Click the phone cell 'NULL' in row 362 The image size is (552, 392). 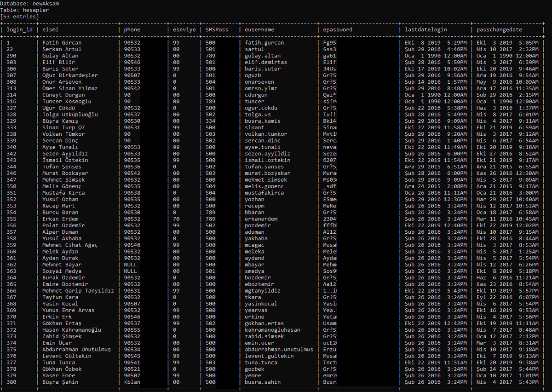(x=131, y=265)
